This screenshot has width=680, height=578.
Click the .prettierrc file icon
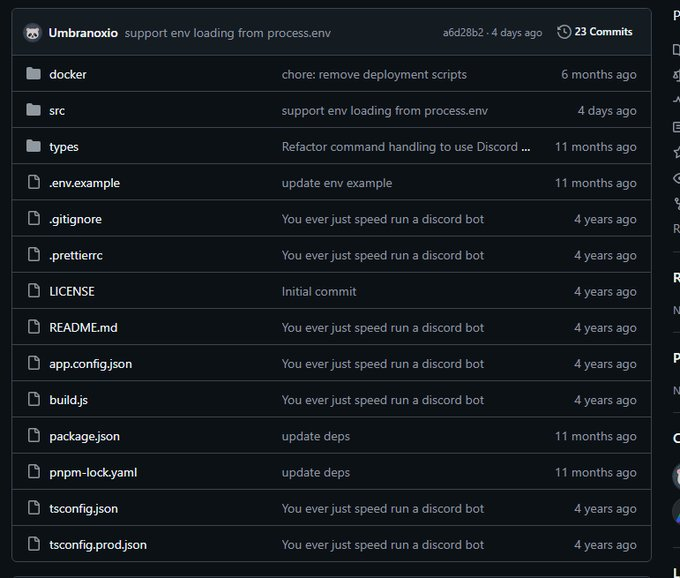pos(33,255)
